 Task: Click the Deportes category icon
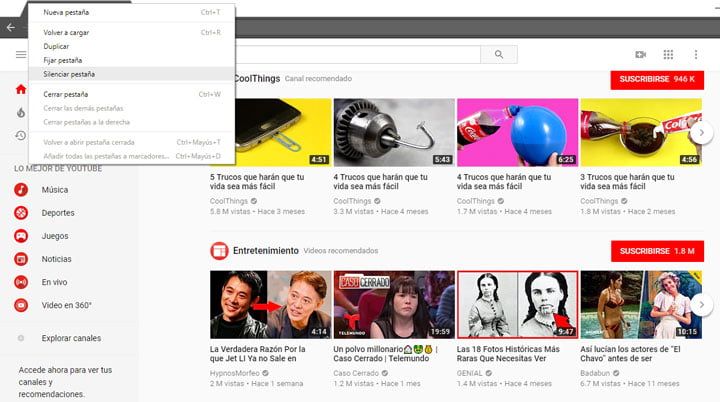[21, 213]
